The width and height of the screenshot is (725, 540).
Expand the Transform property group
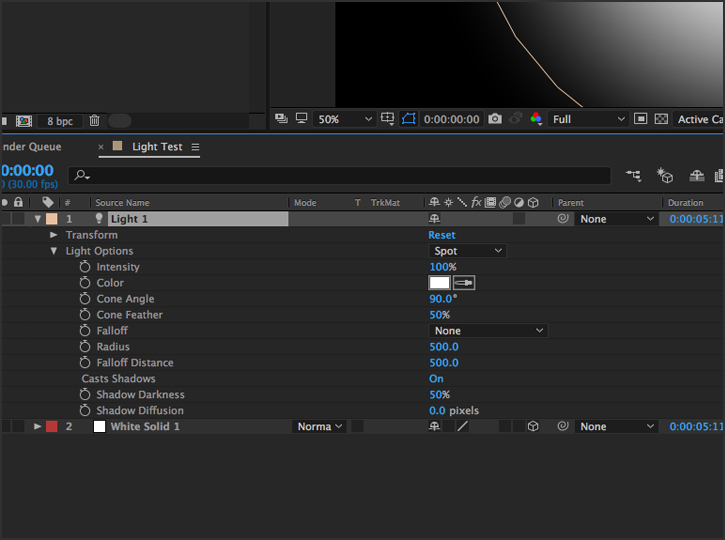[x=54, y=235]
